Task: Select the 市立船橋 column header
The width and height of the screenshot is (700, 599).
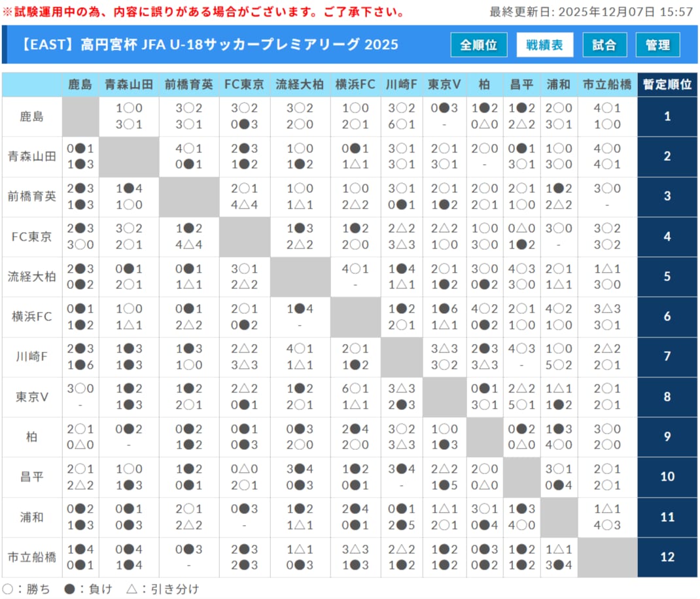Action: (607, 85)
